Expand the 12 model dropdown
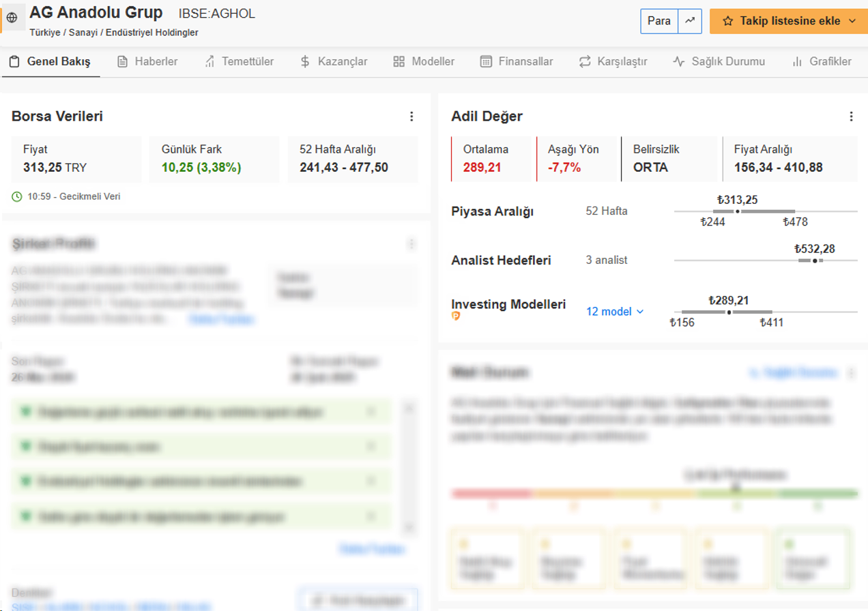Screen dimensions: 868x611 [x=616, y=312]
